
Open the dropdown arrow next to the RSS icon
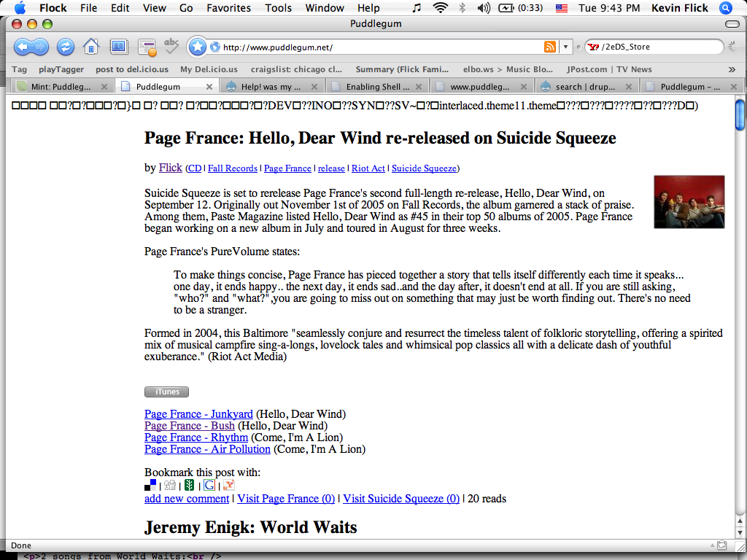(x=566, y=45)
